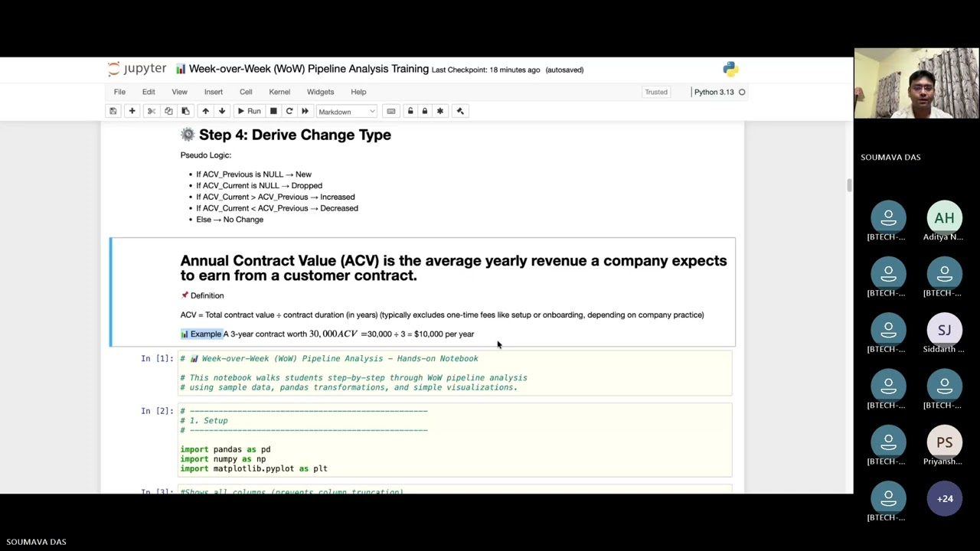The height and width of the screenshot is (551, 980).
Task: Click Soumava Das presenter video thumbnail
Action: (x=916, y=84)
